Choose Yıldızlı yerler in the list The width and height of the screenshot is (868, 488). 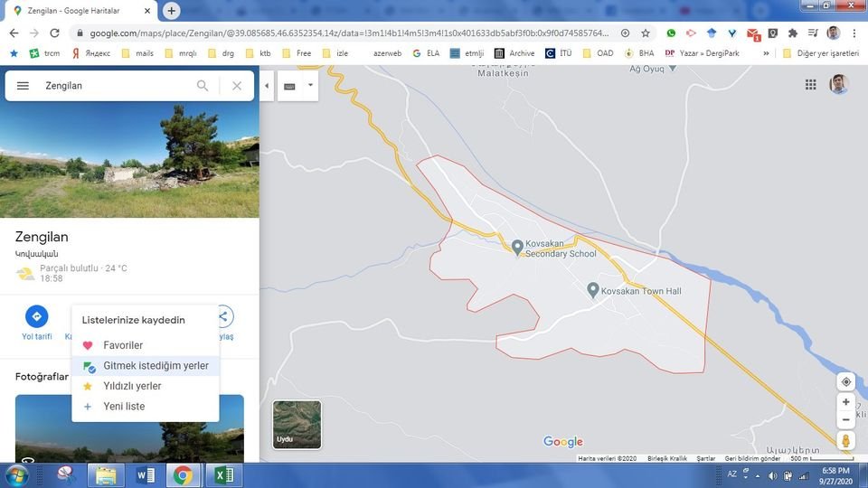click(x=132, y=386)
